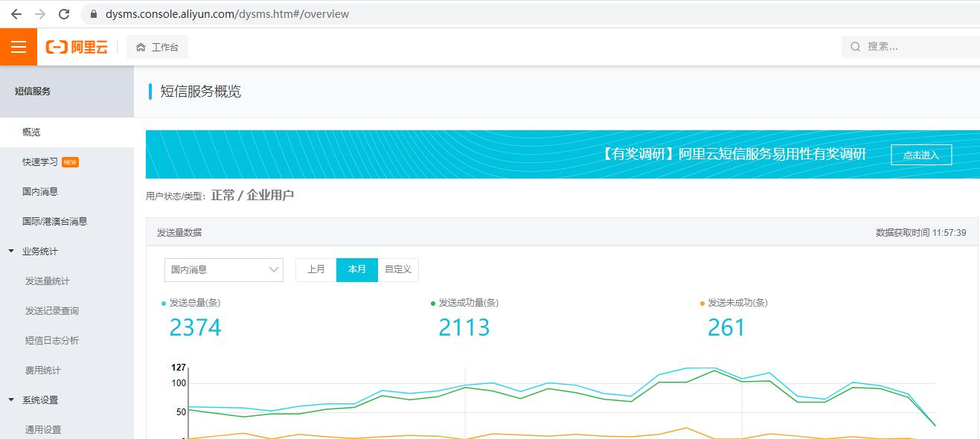Click the 有奖调研 survey banner text
The image size is (980, 439).
tap(731, 154)
